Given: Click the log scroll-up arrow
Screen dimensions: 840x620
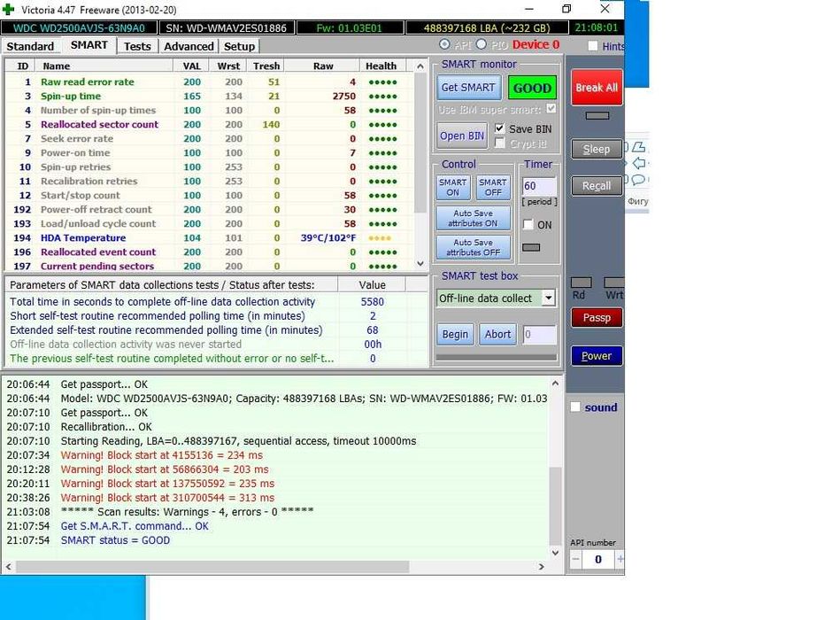Looking at the screenshot, I should point(555,384).
